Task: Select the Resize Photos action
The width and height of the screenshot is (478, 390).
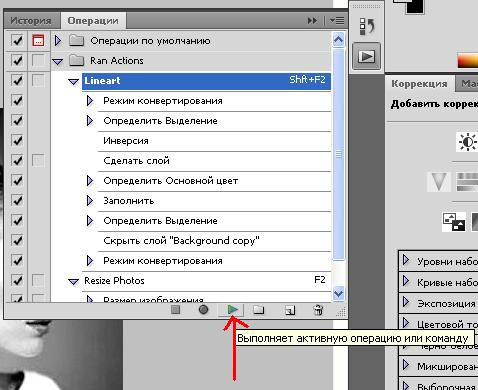Action: coord(206,281)
